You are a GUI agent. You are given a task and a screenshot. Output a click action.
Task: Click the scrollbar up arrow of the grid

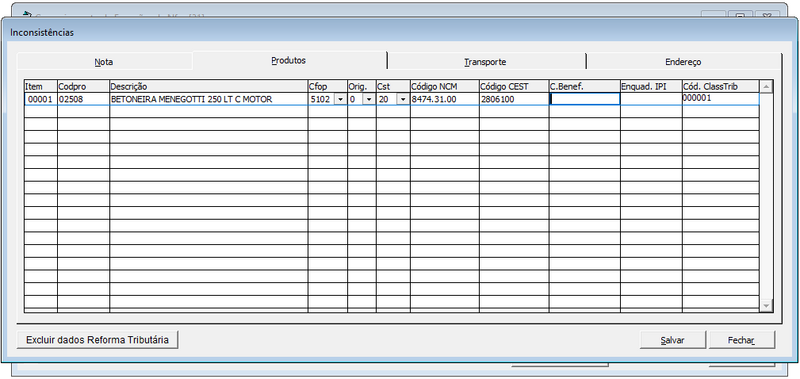[x=766, y=87]
